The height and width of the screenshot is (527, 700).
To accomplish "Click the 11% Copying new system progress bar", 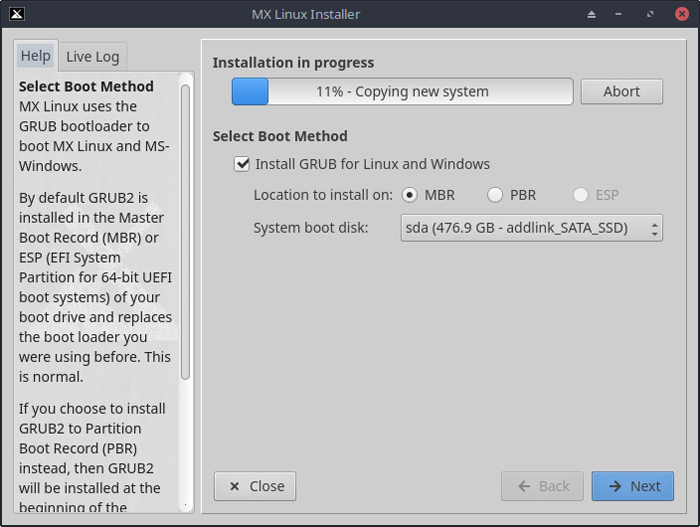I will coord(402,92).
